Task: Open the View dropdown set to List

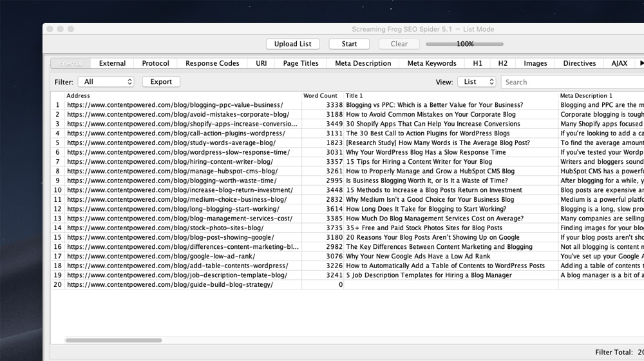Action: click(x=477, y=82)
